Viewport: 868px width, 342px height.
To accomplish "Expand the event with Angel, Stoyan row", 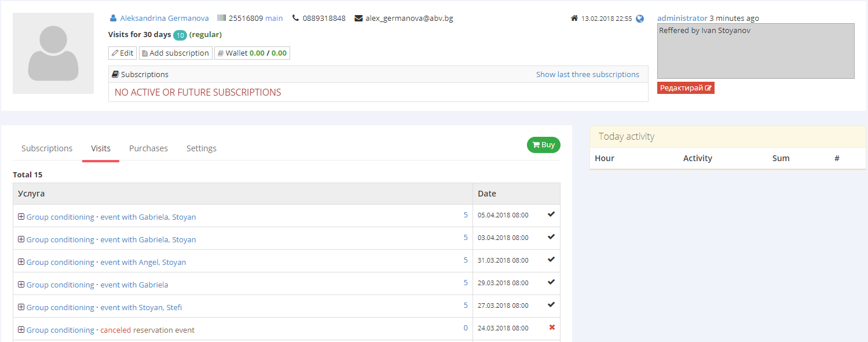I will [21, 261].
